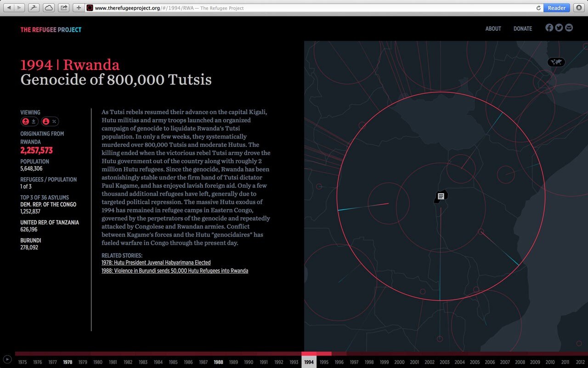Screen dimensions: 588x368
Task: Switch viewing to asylum seekers into (download icon)
Action: click(34, 121)
